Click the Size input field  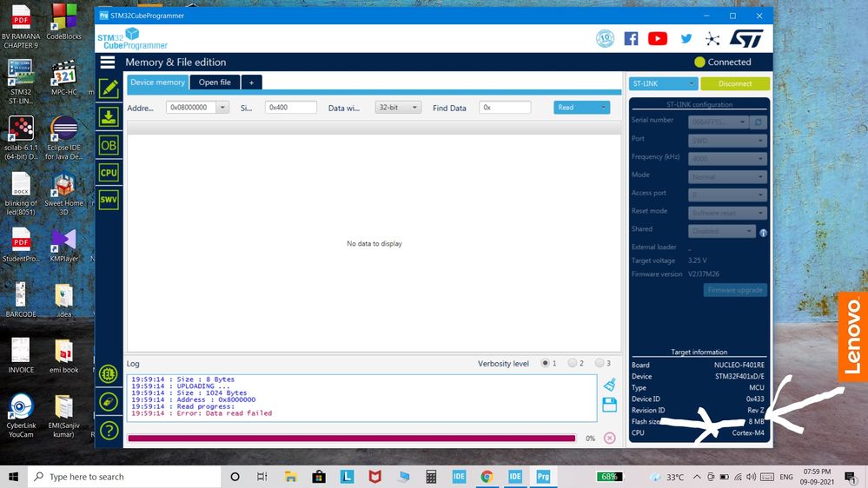[290, 108]
